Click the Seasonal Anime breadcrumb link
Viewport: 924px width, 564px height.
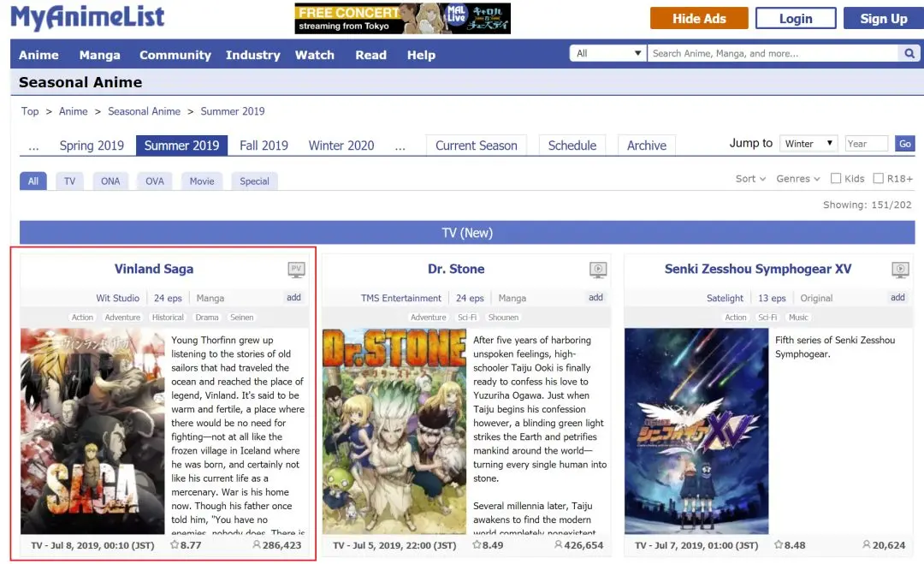(x=144, y=111)
